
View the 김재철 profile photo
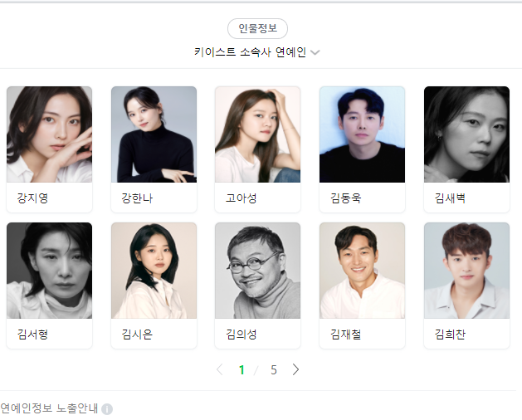pos(362,271)
